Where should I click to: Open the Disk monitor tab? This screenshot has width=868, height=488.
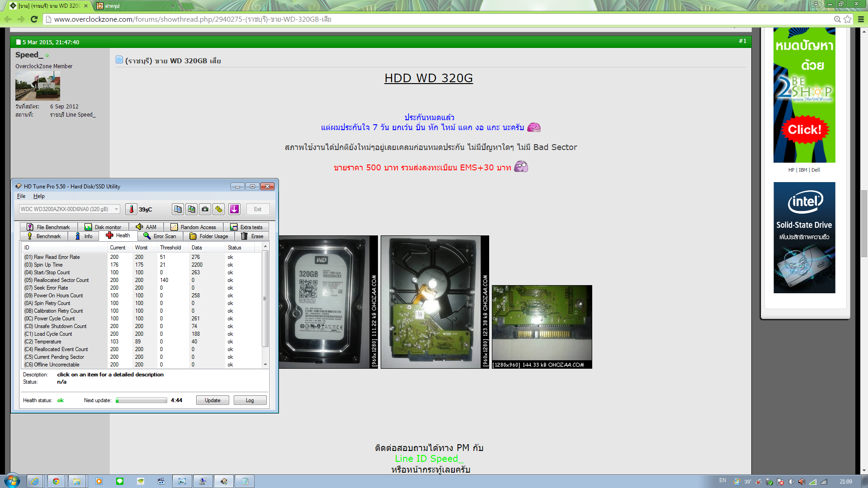click(x=103, y=227)
